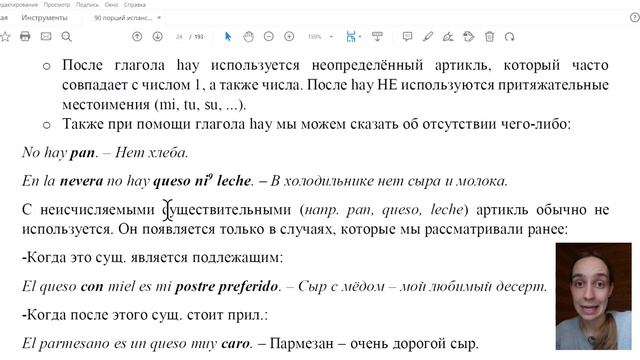640x360 pixels.
Task: Open the help question mark icon
Action: [635, 18]
